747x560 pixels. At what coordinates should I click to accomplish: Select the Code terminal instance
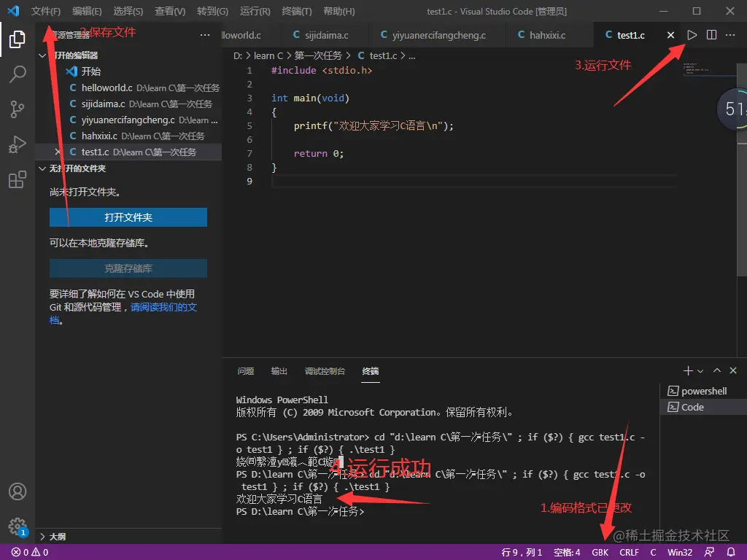pos(704,407)
